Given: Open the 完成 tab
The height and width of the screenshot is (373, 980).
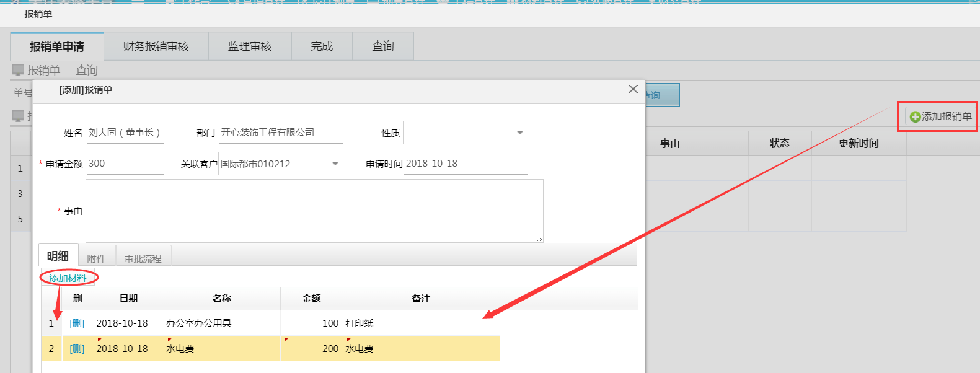Looking at the screenshot, I should [x=322, y=46].
